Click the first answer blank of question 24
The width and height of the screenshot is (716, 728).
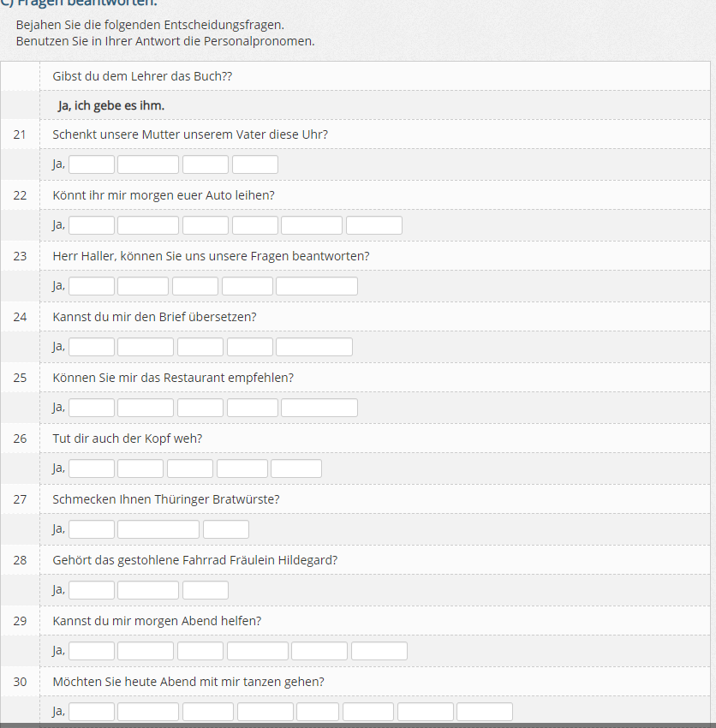pos(92,347)
